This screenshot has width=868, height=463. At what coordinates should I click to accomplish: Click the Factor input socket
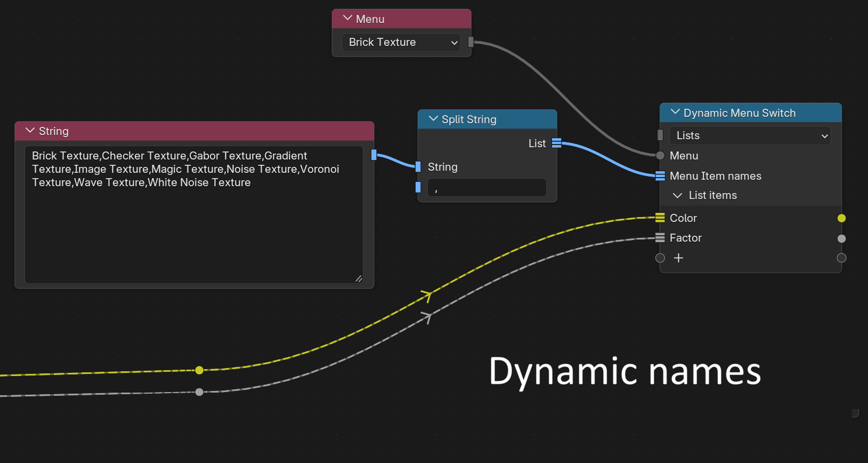pos(660,238)
